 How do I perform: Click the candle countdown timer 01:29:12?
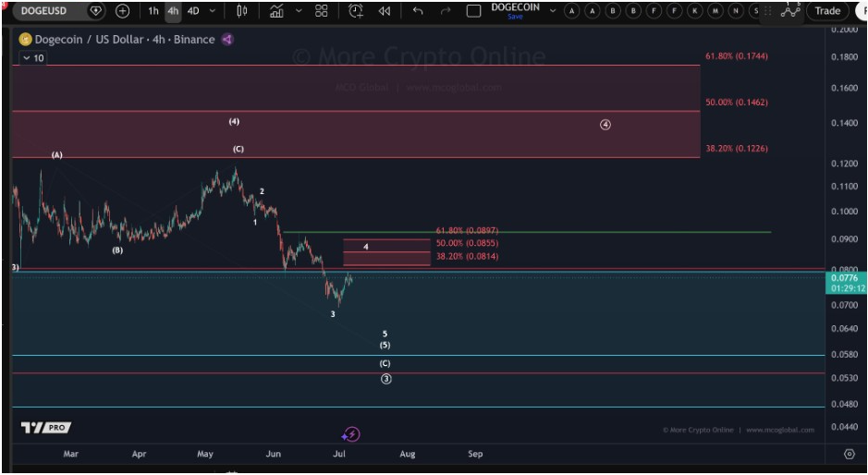[847, 288]
